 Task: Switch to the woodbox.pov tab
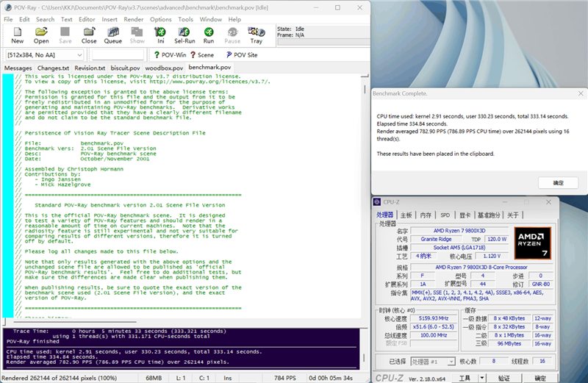[163, 68]
